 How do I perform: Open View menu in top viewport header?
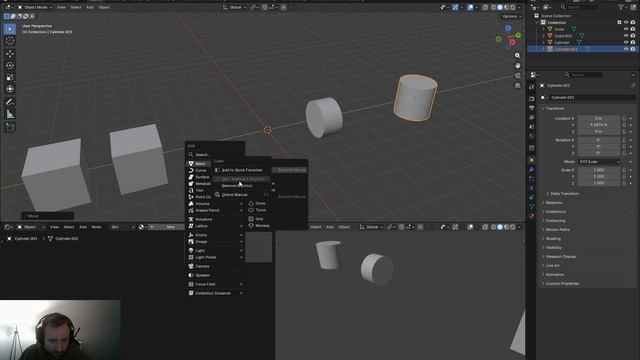(x=61, y=7)
